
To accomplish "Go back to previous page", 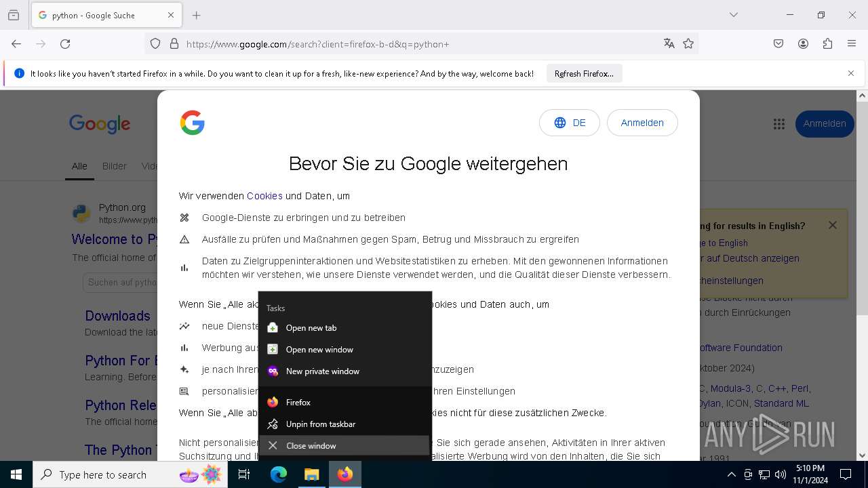I will [16, 44].
